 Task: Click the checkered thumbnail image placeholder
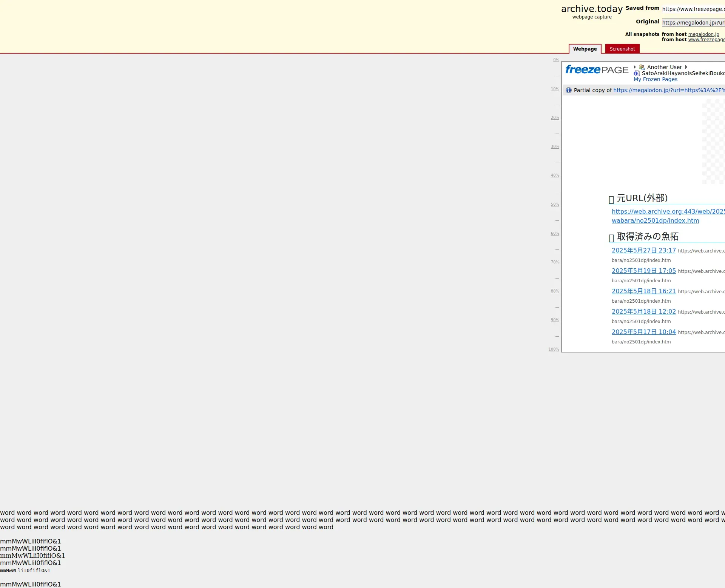click(713, 142)
